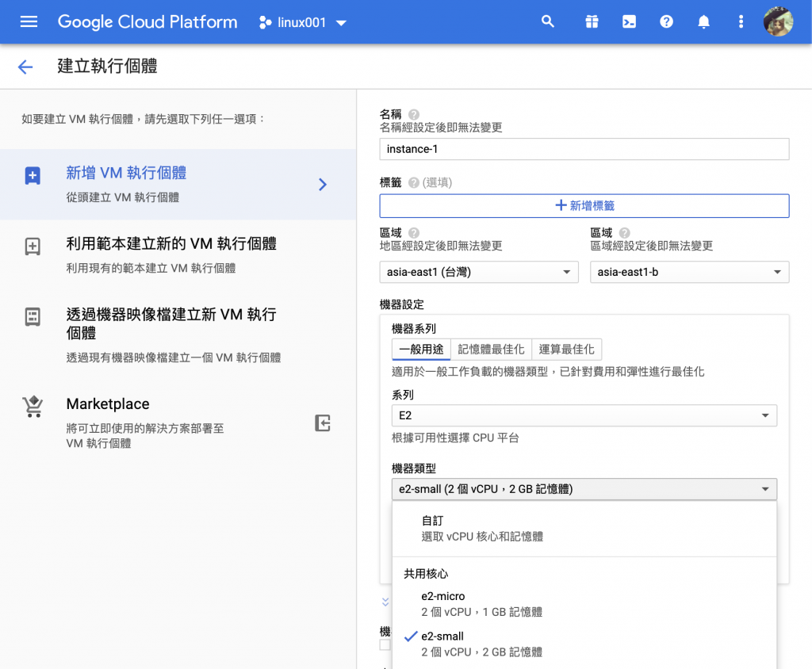
Task: Open the hamburger navigation menu
Action: coord(29,21)
